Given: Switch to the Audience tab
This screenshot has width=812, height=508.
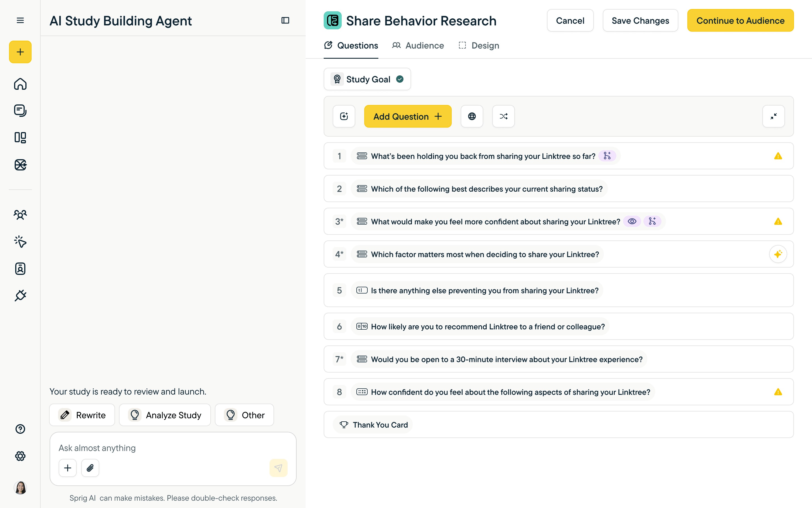Looking at the screenshot, I should tap(418, 45).
